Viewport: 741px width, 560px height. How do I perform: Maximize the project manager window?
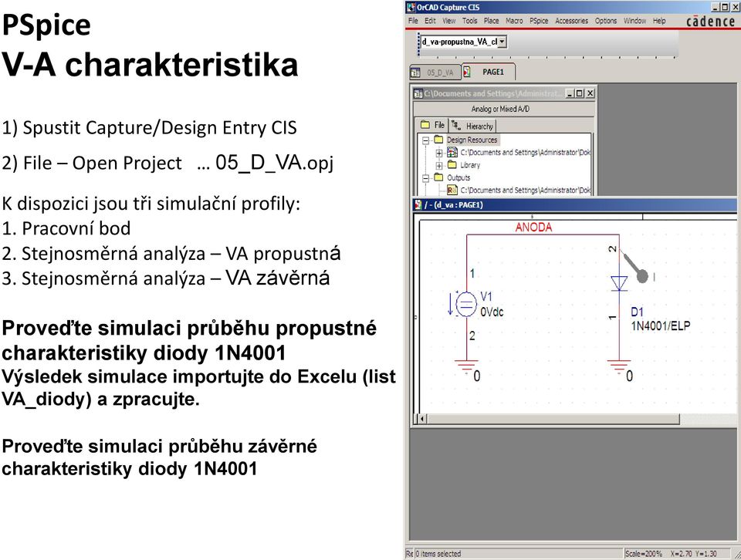580,93
